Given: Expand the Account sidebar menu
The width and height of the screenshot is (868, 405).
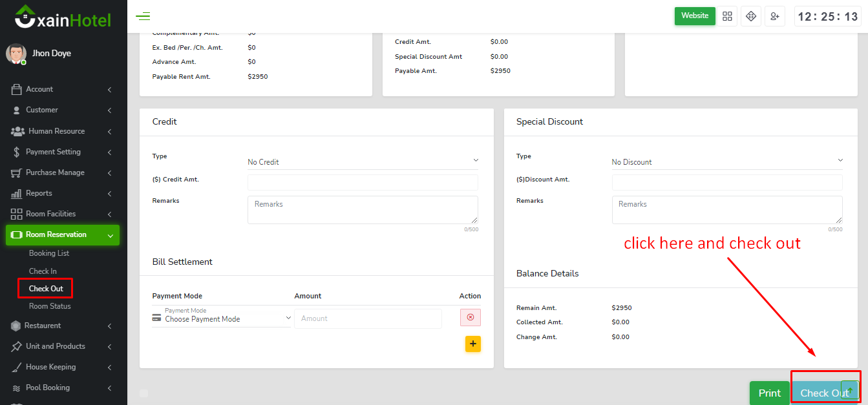Looking at the screenshot, I should [63, 89].
